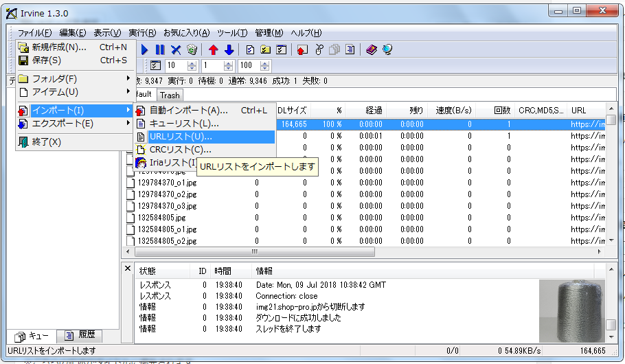The image size is (625, 364).
Task: Click the mouse-shaped toolbar icon
Action: point(319,49)
